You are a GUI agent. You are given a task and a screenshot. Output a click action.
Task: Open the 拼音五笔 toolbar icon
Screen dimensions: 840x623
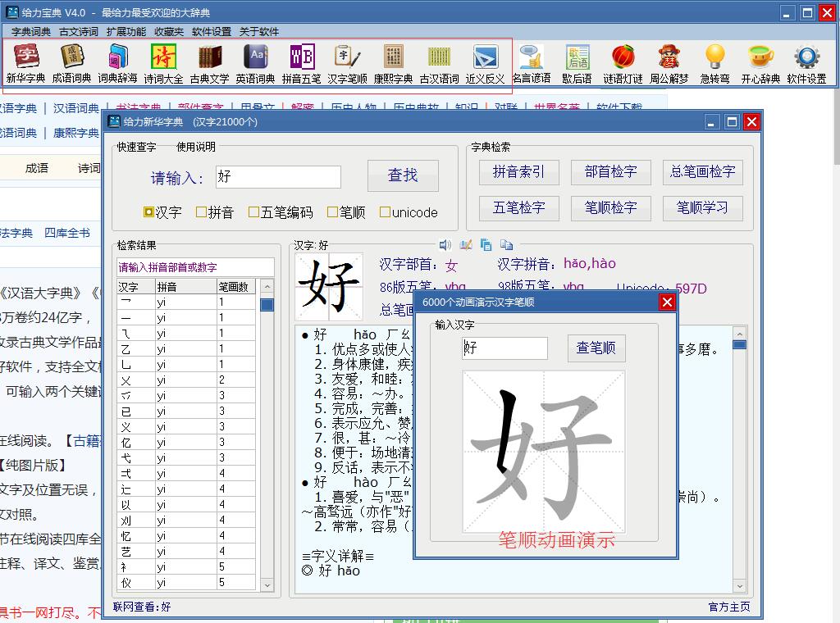(302, 64)
